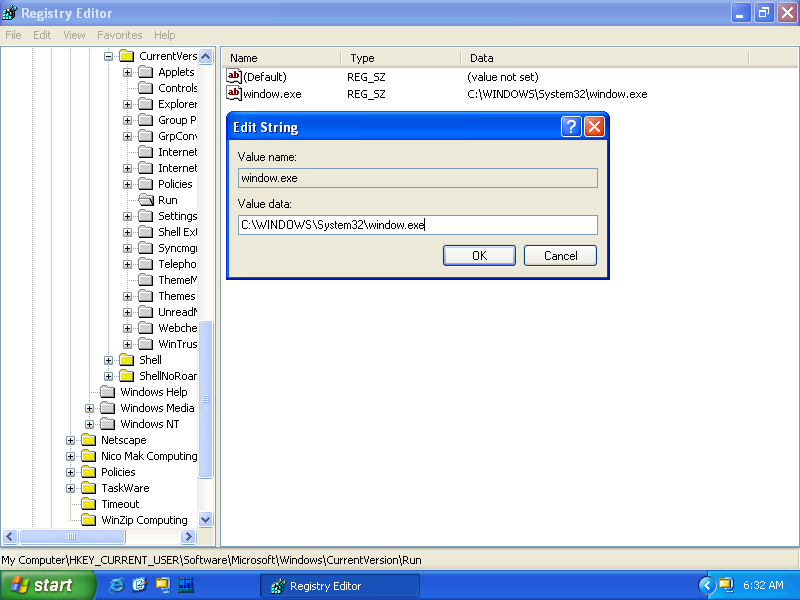
Task: Expand the Group P key
Action: pos(128,120)
